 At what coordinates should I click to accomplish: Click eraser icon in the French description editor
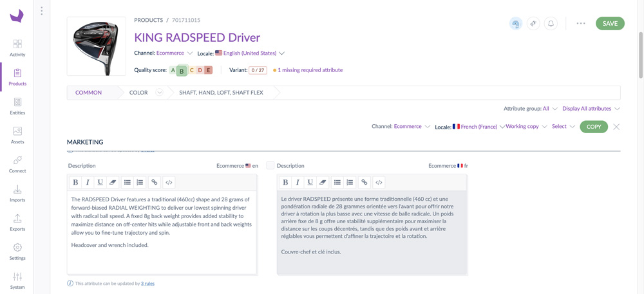pos(322,182)
